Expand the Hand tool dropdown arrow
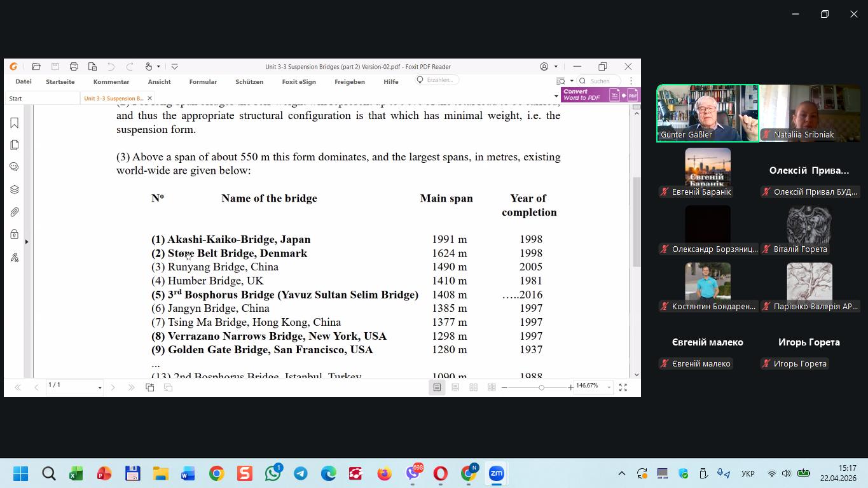The height and width of the screenshot is (488, 868). tap(158, 67)
